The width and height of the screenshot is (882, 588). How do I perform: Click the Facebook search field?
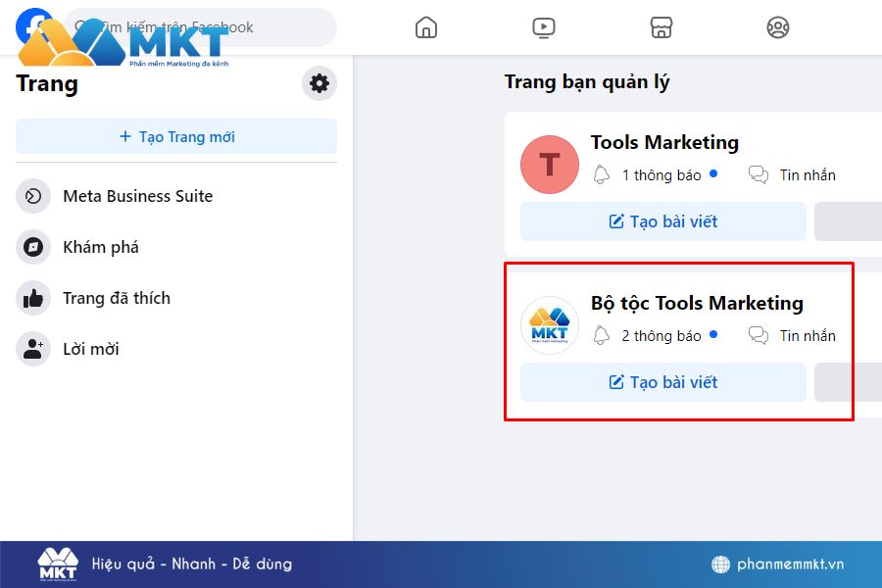coord(200,27)
